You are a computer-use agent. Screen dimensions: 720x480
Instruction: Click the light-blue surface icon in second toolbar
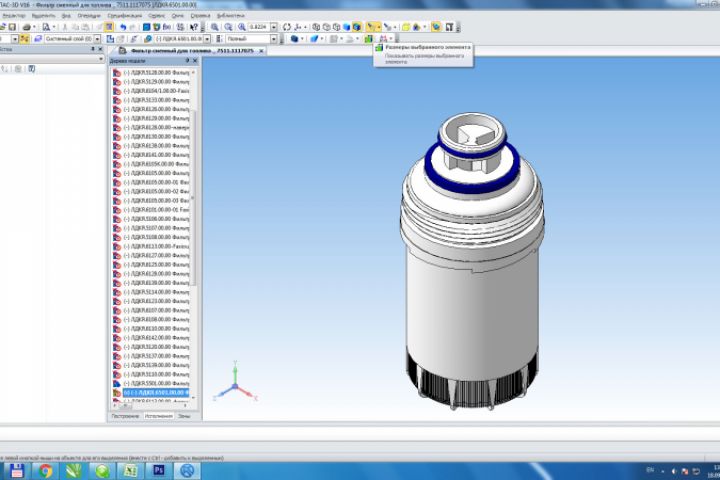314,39
